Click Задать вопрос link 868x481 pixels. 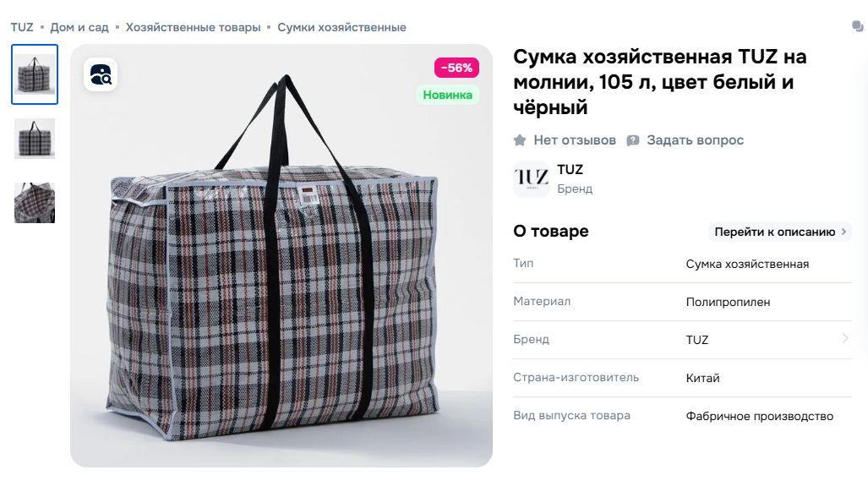pyautogui.click(x=696, y=140)
